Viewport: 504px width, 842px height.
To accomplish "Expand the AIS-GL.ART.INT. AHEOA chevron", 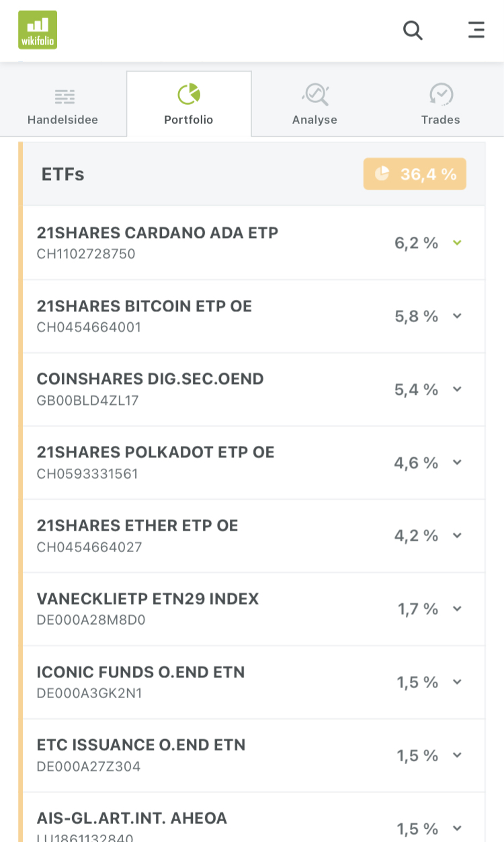I will point(458,829).
